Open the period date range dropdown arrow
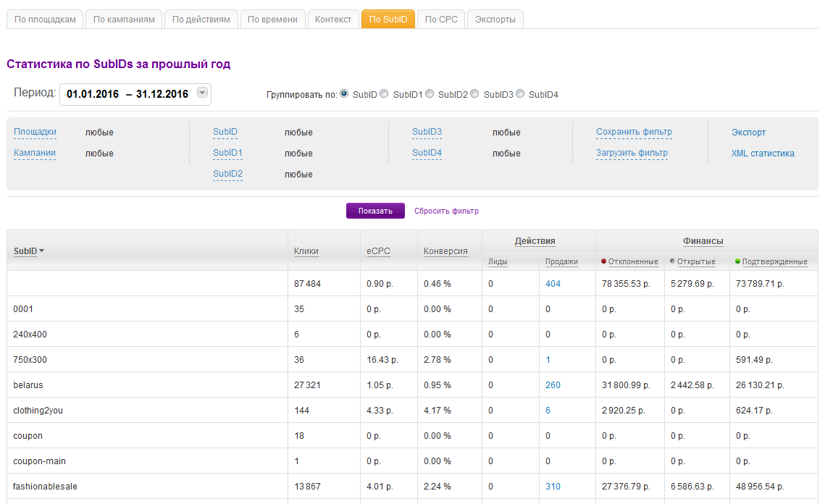Image resolution: width=825 pixels, height=504 pixels. click(202, 93)
